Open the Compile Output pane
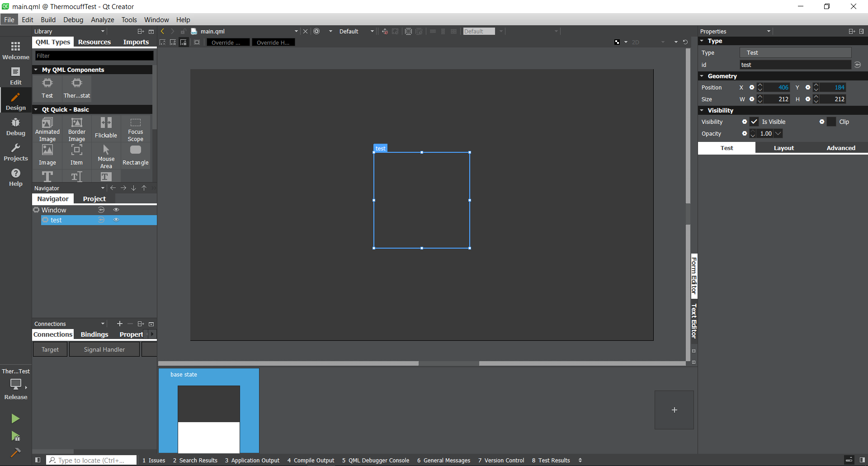Viewport: 868px width, 466px height. tap(311, 460)
